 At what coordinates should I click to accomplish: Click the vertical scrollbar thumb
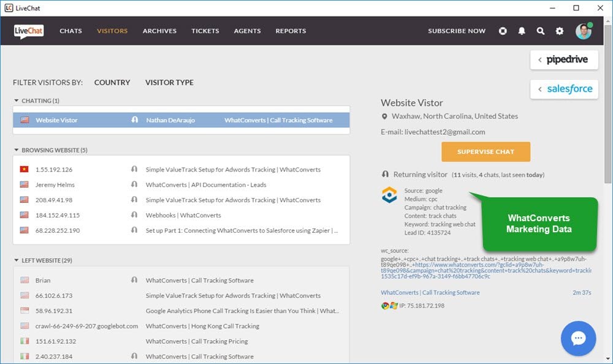(607, 105)
